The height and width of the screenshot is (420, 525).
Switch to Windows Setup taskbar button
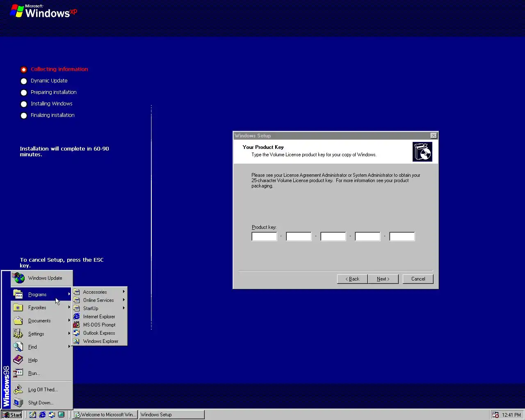(171, 415)
